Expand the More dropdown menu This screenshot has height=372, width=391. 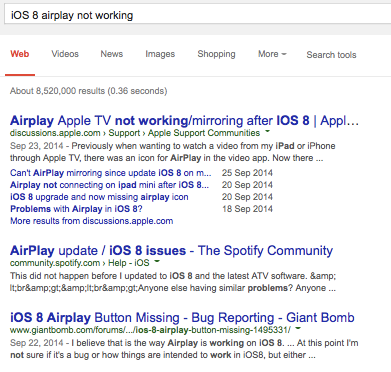pos(272,54)
